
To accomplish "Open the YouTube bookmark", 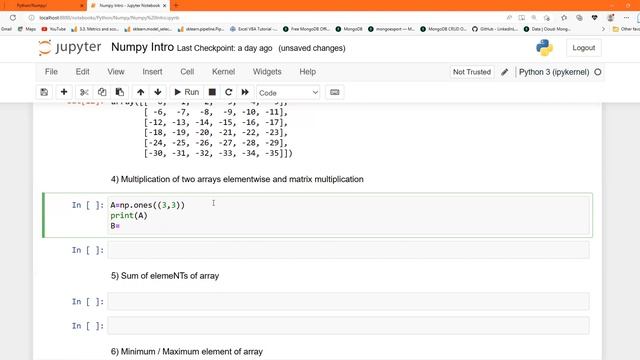I will click(53, 29).
